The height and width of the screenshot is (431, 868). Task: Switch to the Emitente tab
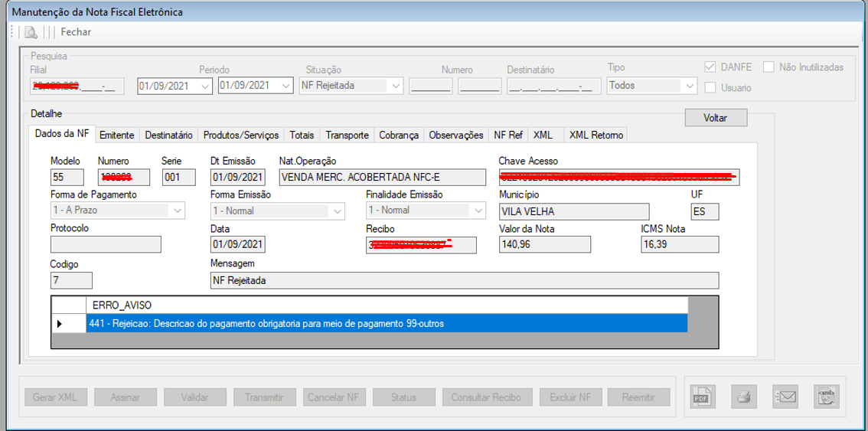click(x=117, y=135)
